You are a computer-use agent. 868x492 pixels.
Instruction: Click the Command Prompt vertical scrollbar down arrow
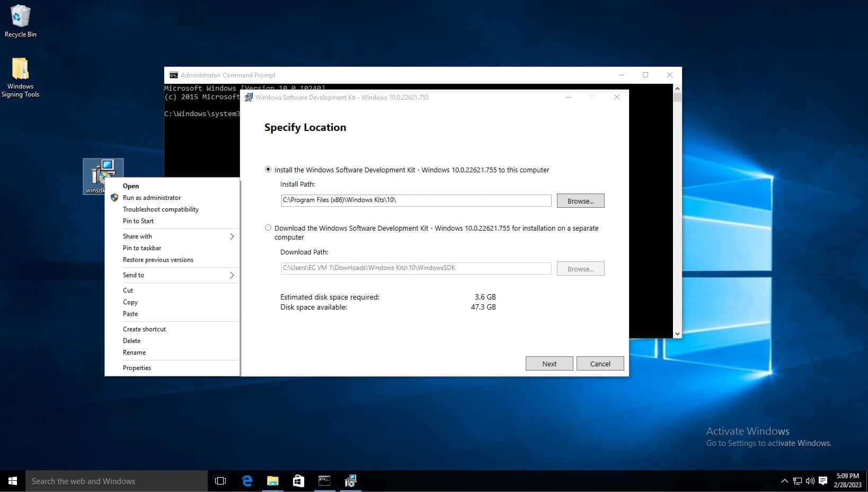[677, 334]
